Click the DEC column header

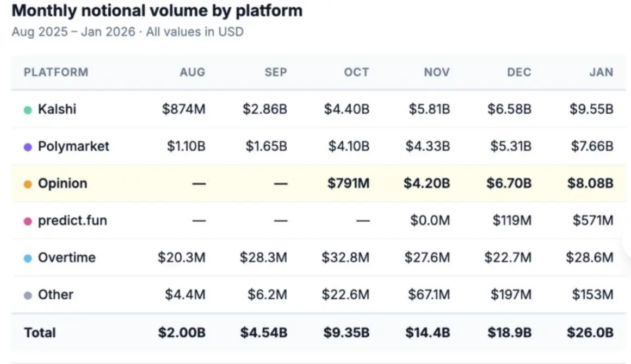click(518, 72)
